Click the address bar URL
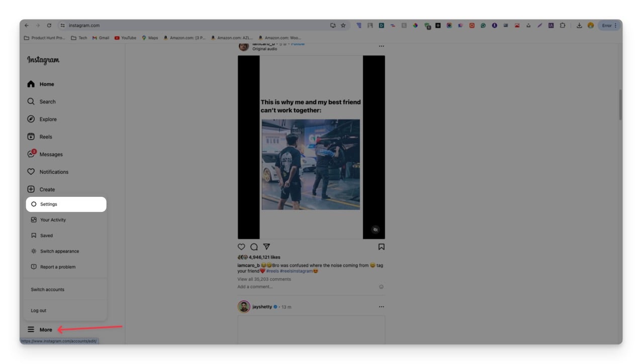Viewport: 642px width, 364px height. (84, 26)
